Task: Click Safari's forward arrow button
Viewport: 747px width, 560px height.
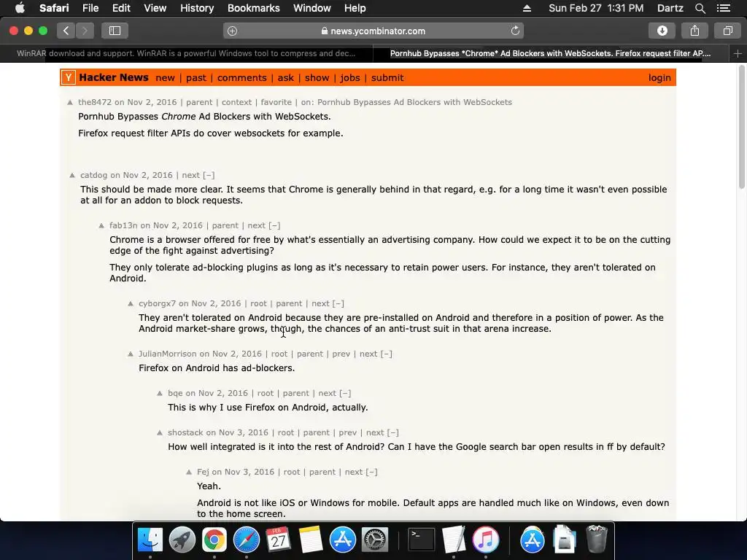Action: (x=85, y=31)
